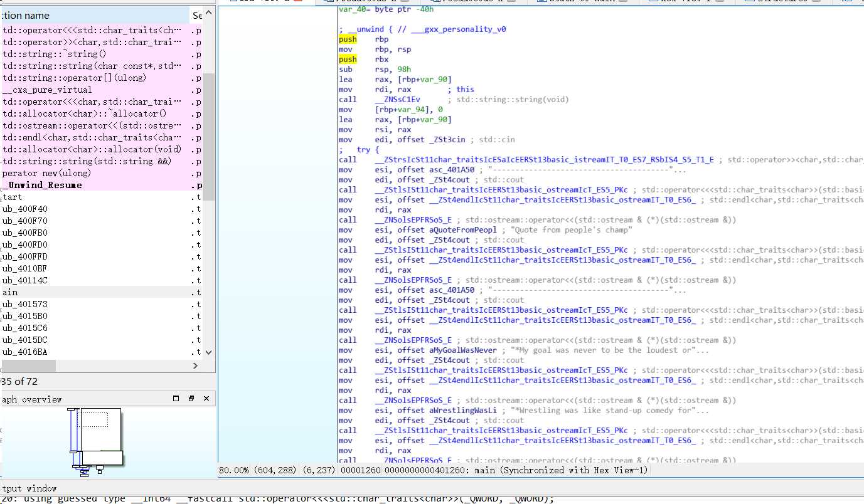Image resolution: width=864 pixels, height=504 pixels.
Task: Select the start function row
Action: click(x=102, y=197)
